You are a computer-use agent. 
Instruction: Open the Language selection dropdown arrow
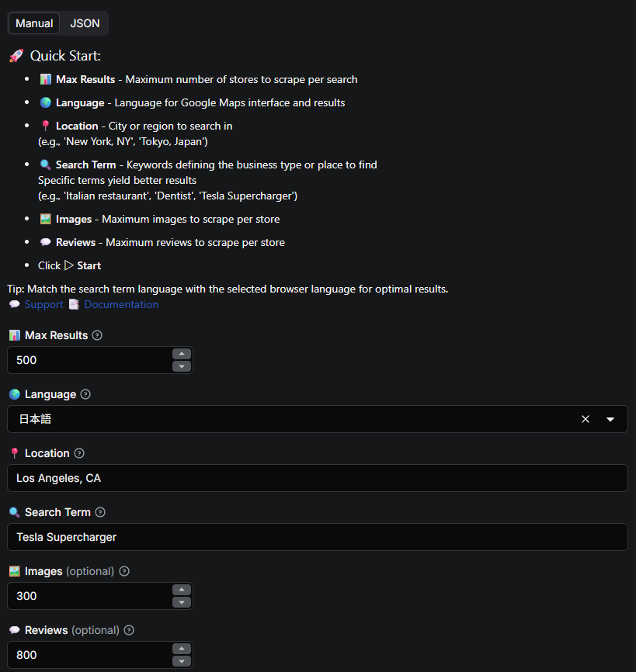609,419
